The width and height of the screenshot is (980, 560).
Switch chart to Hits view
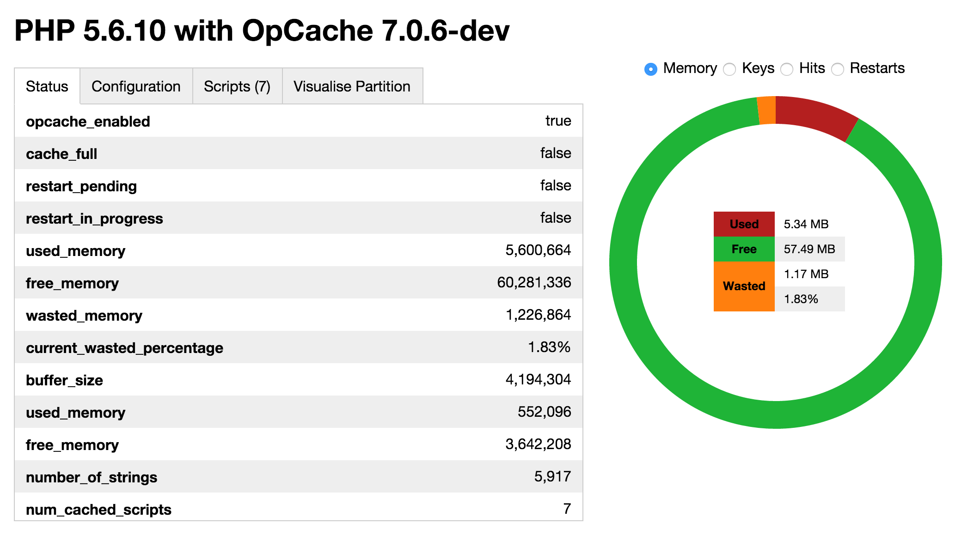coord(786,69)
